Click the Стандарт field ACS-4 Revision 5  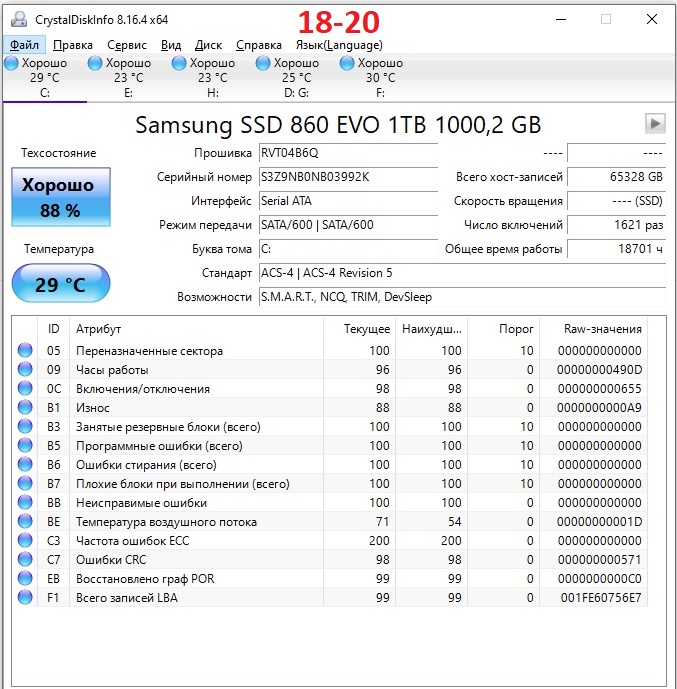pos(462,273)
